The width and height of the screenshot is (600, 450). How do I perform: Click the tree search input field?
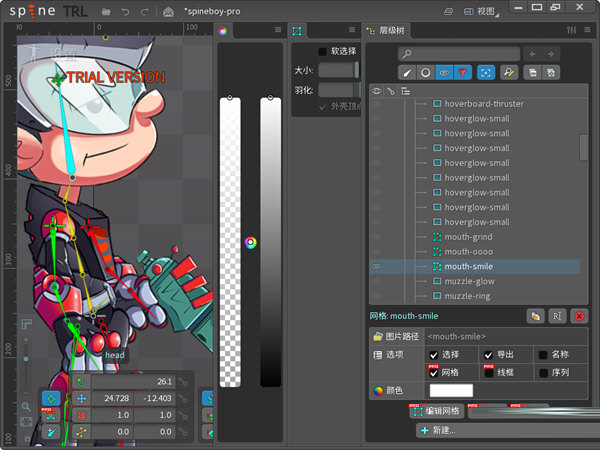click(x=458, y=53)
